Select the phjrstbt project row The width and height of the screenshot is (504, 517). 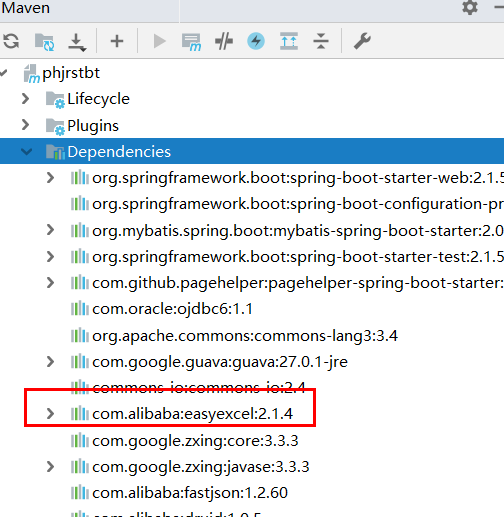coord(252,73)
